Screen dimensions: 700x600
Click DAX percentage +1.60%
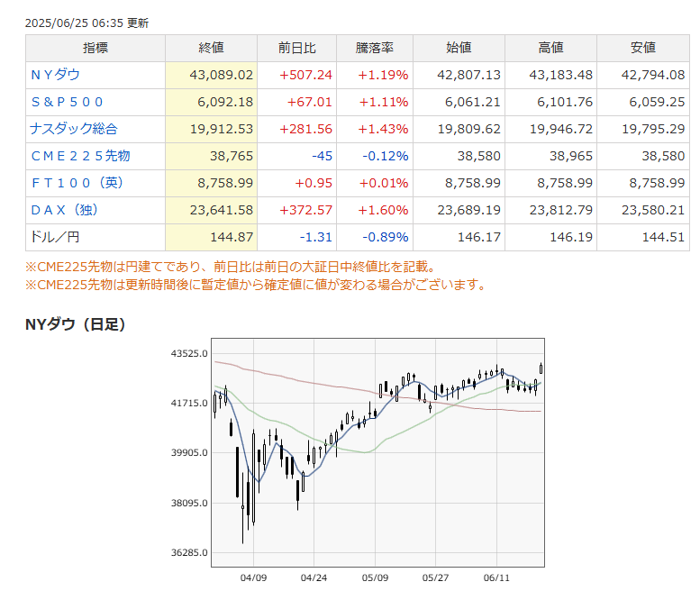(383, 210)
